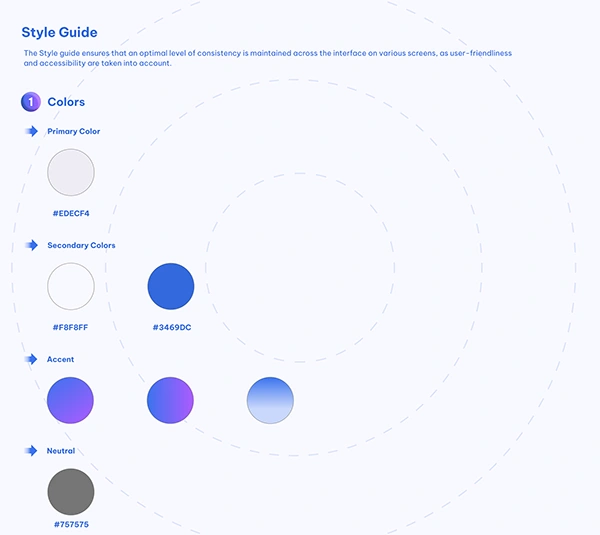This screenshot has width=600, height=535.
Task: Click the Secondary Colors label
Action: pos(81,245)
